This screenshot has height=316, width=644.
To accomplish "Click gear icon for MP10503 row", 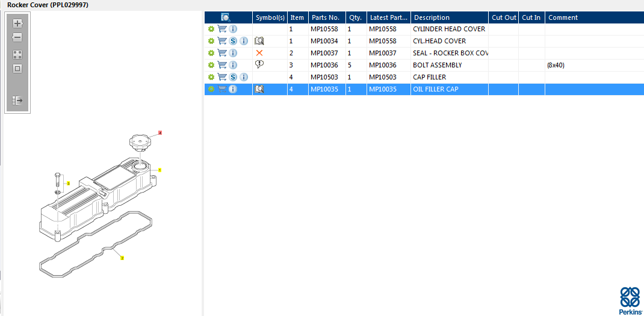I will [x=211, y=77].
